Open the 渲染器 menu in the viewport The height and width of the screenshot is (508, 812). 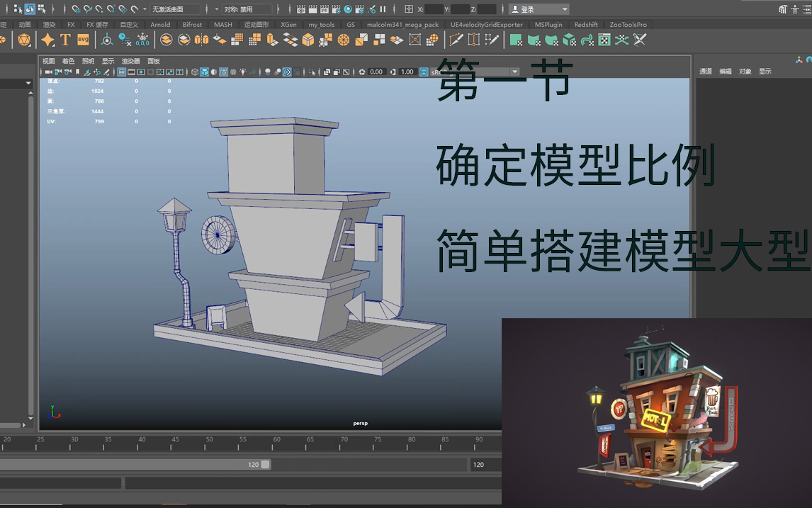(130, 61)
